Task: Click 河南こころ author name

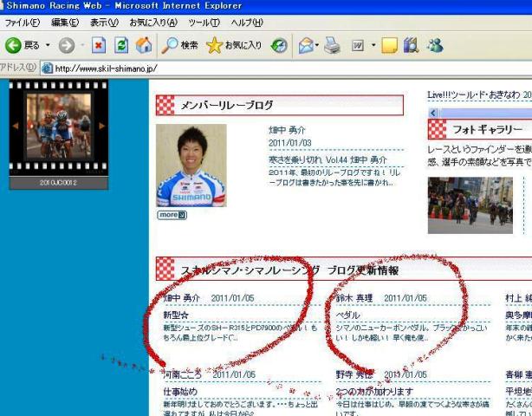Action: tap(182, 374)
